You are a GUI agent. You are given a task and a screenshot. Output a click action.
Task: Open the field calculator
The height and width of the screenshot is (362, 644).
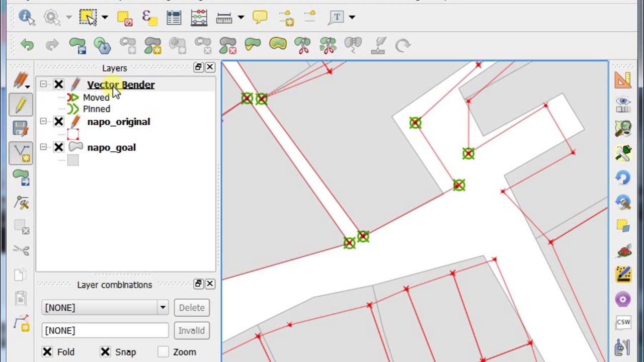pyautogui.click(x=199, y=17)
